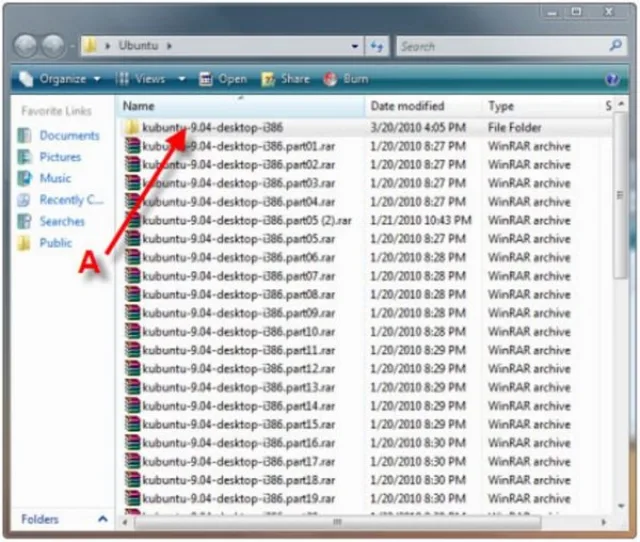Select kubuntu-9.04-desktop-i386.part03.rar
This screenshot has width=640, height=542.
[238, 183]
